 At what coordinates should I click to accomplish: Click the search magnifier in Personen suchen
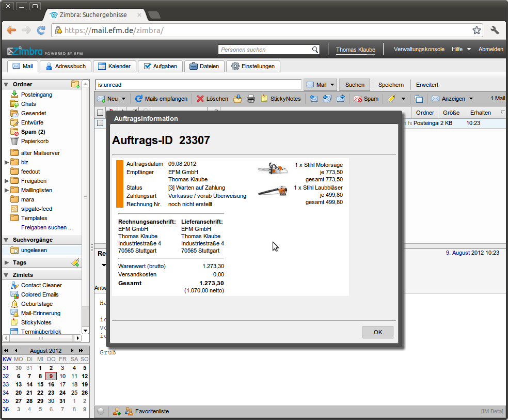pos(315,49)
